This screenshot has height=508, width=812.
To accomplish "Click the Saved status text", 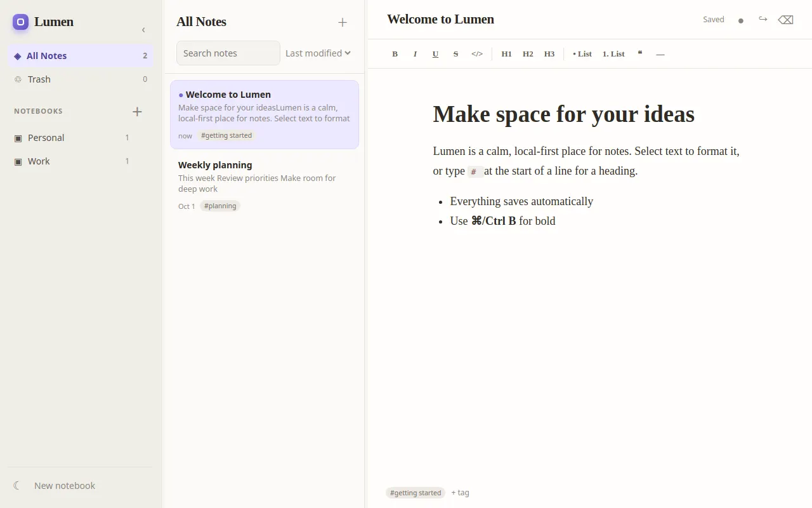I will click(714, 20).
